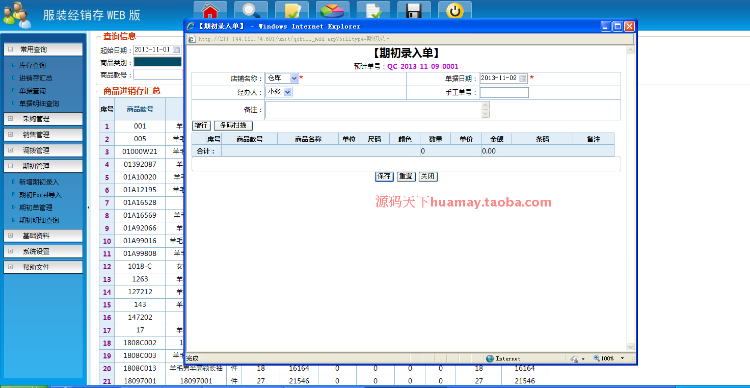Image resolution: width=750 pixels, height=388 pixels.
Task: Click the sidebar collapse splitter arrow
Action: [x=88, y=208]
